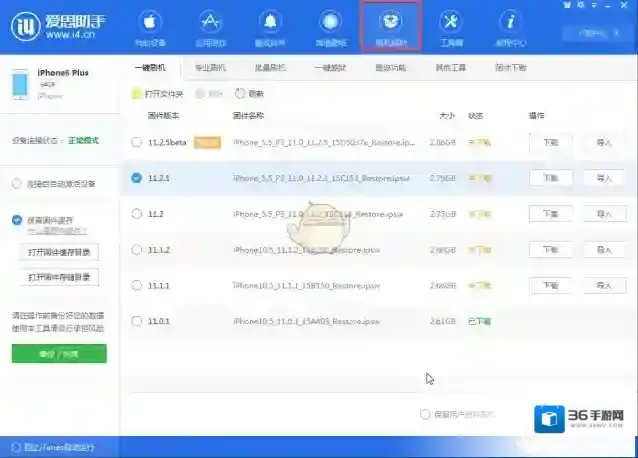638x458 pixels.
Task: Open the settings gear in title bar
Action: pos(581,5)
